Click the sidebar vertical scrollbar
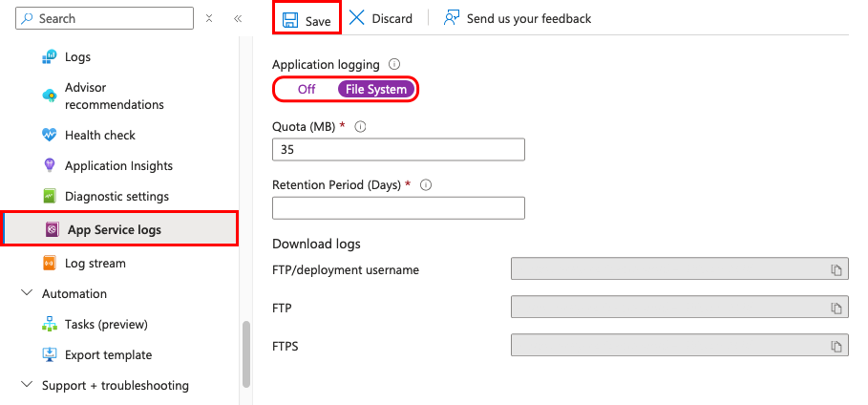Viewport: 868px width, 405px height. pyautogui.click(x=246, y=353)
